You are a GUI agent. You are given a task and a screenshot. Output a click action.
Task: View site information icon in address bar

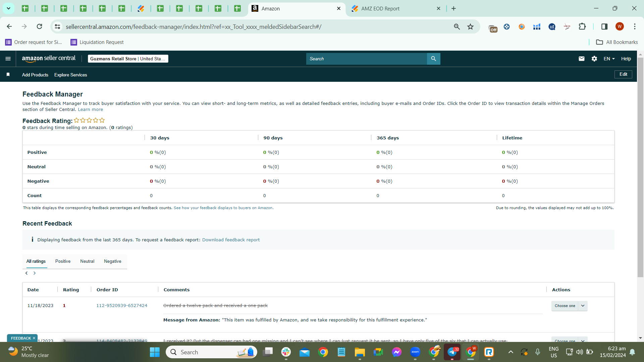(58, 26)
